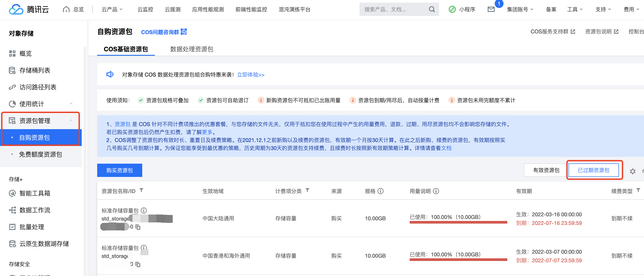
Task: Click the COS QR code icon
Action: [x=184, y=32]
